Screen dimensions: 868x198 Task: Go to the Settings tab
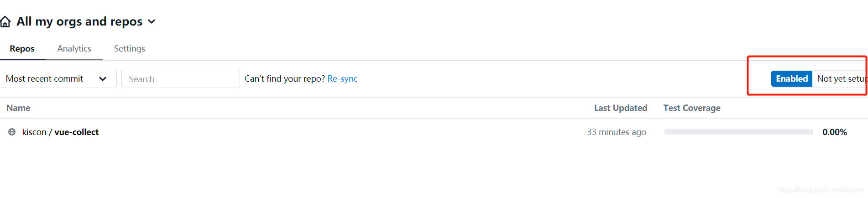point(130,49)
